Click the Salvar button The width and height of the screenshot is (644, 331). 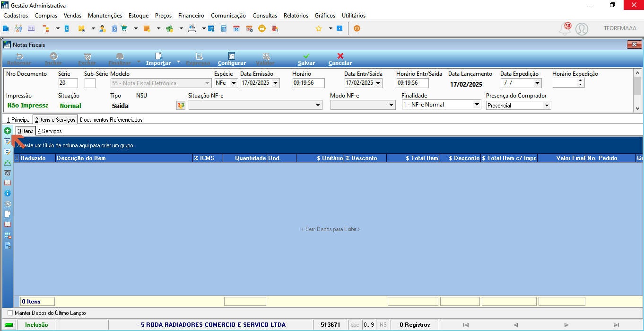(306, 59)
